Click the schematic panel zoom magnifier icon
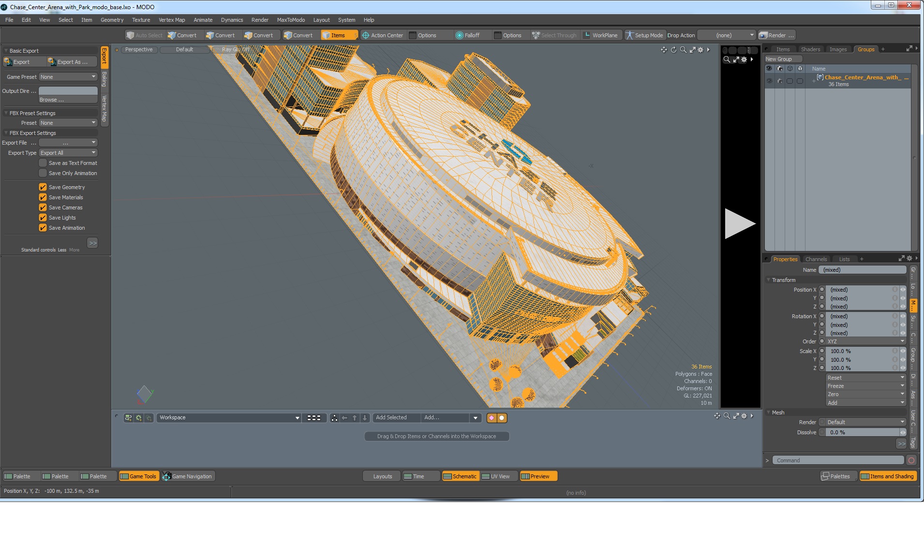This screenshot has height=560, width=924. point(727,416)
